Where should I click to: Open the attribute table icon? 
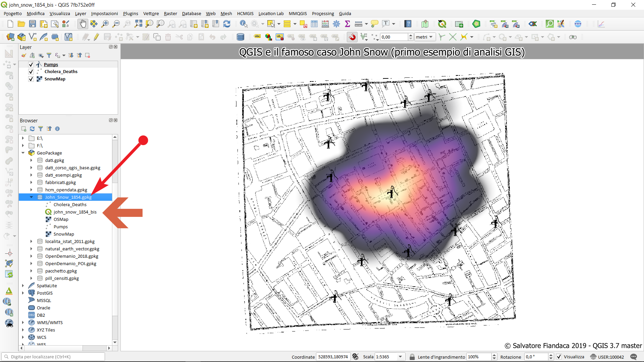coord(314,24)
